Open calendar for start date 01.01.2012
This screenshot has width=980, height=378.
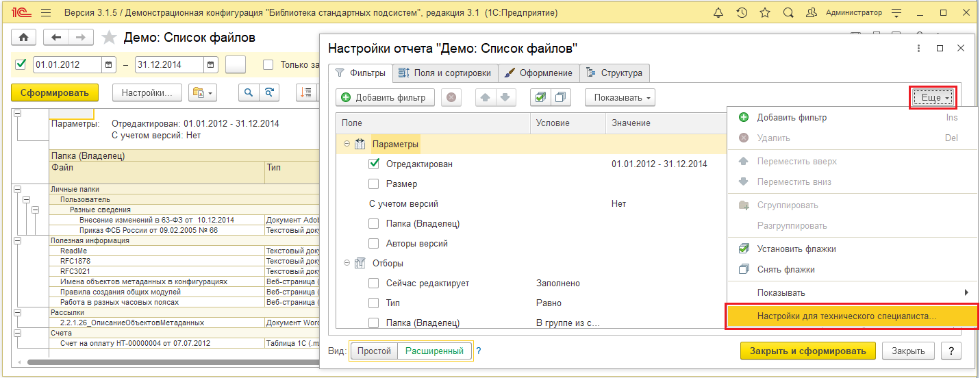[109, 65]
